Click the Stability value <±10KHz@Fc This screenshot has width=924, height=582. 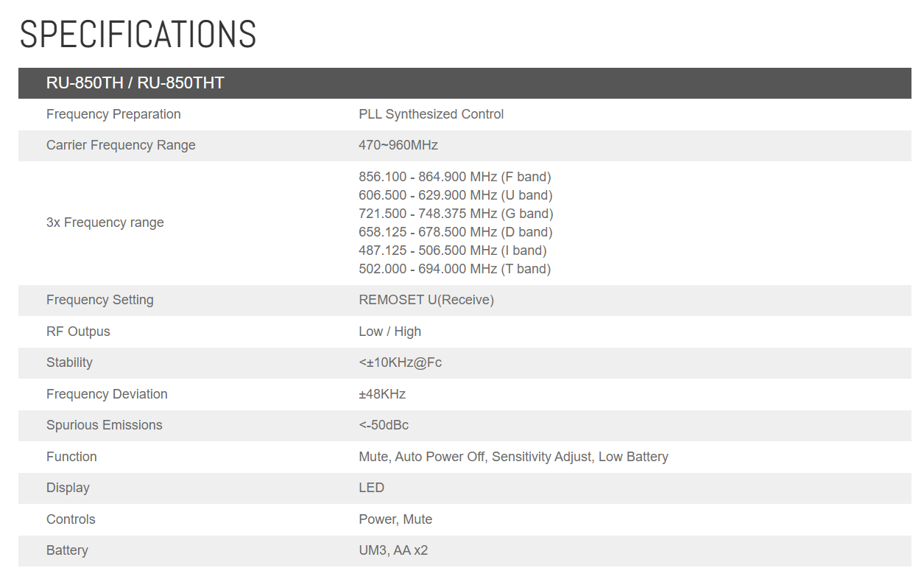click(x=400, y=362)
